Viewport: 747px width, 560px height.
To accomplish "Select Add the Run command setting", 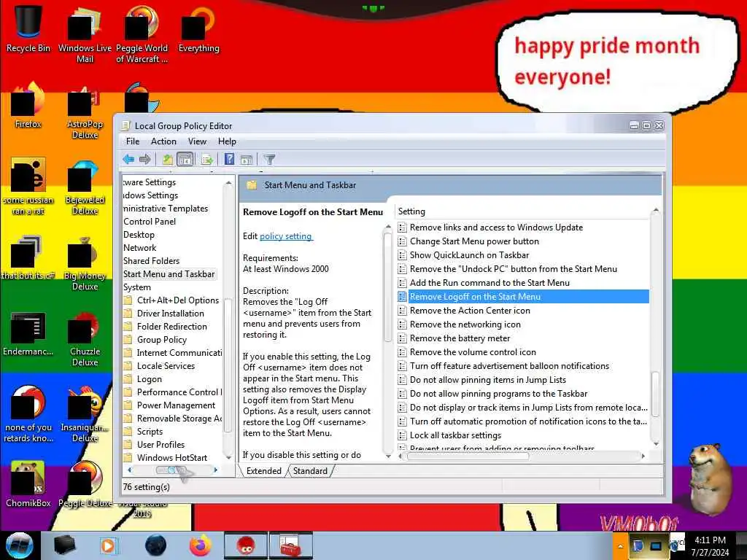I will tap(489, 283).
